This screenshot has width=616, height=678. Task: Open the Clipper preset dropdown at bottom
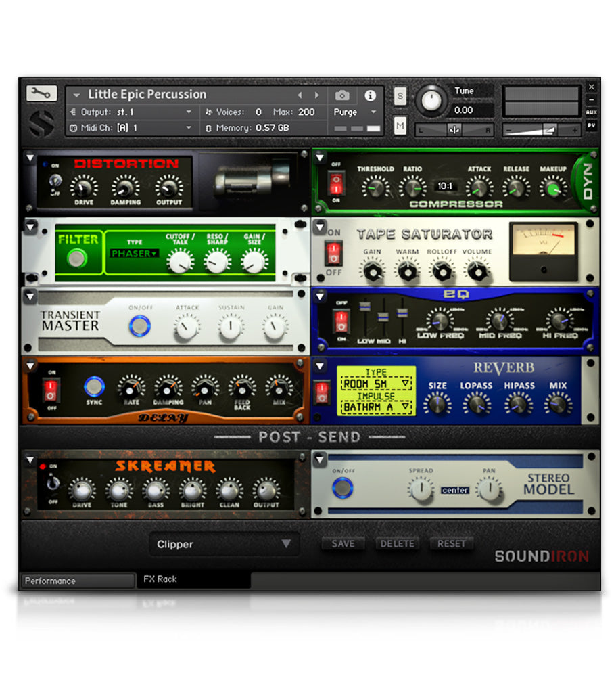[x=223, y=545]
